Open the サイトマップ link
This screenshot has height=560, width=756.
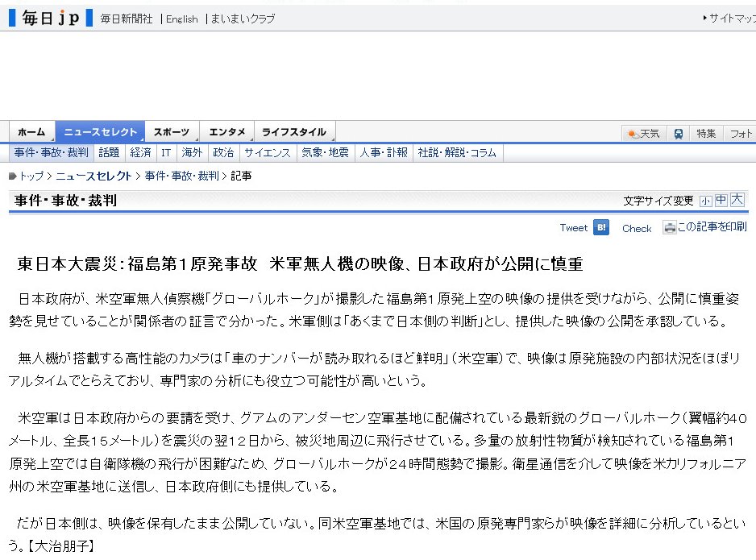733,19
